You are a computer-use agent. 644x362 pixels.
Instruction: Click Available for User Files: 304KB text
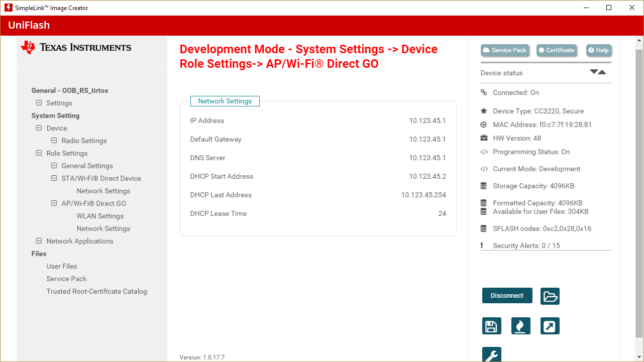tap(541, 211)
